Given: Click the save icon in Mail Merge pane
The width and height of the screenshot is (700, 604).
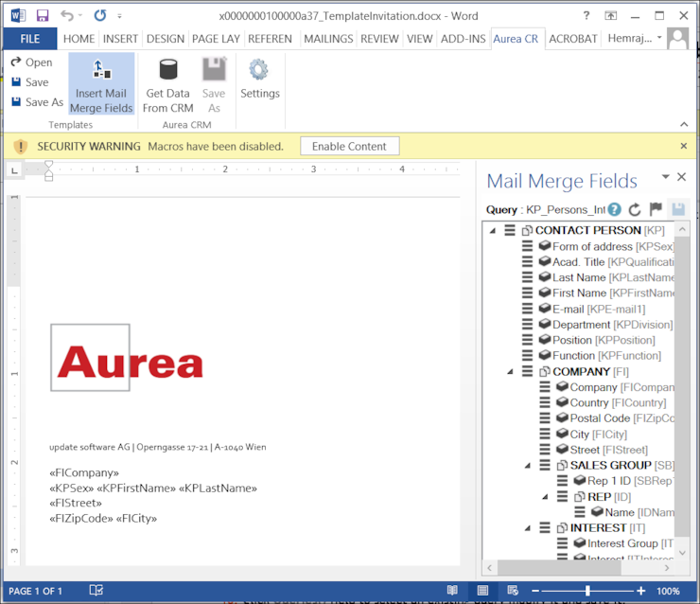Looking at the screenshot, I should (x=678, y=208).
